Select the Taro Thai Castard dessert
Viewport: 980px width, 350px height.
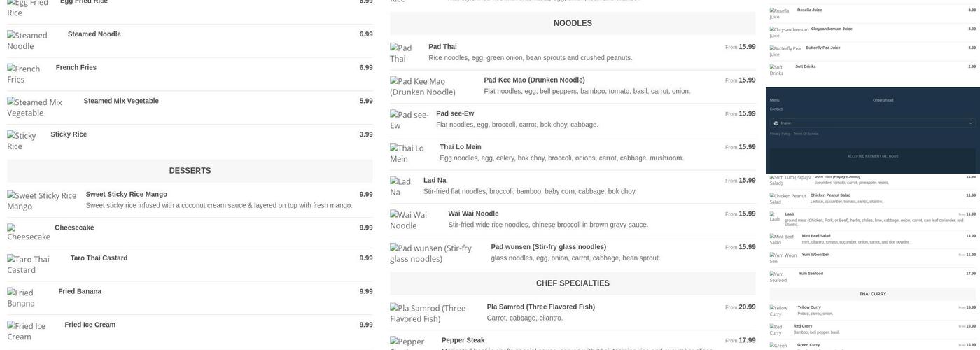(x=99, y=258)
